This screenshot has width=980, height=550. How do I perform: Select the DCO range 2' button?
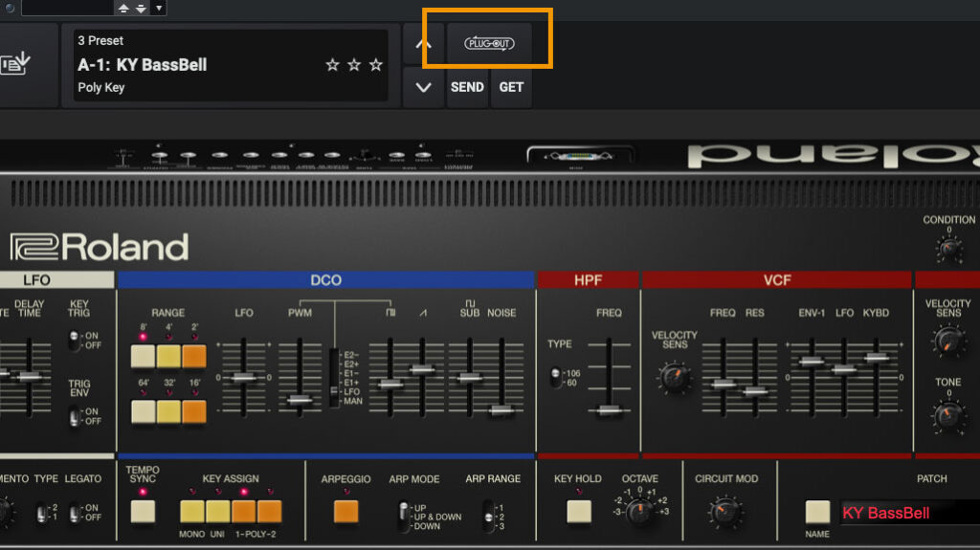[193, 356]
